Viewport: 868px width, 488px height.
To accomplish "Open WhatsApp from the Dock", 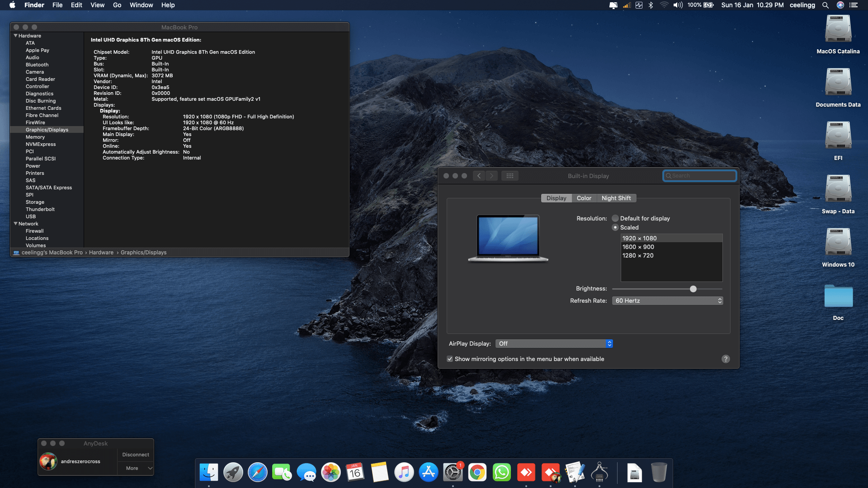I will (x=502, y=472).
